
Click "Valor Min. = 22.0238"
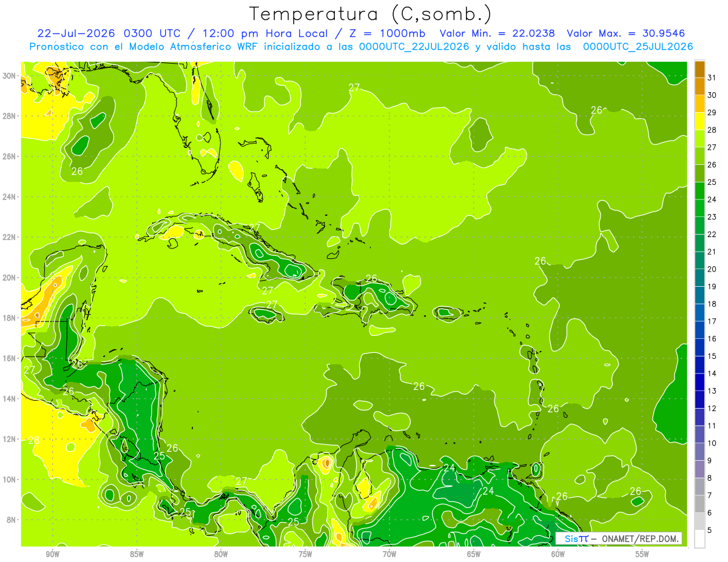coord(497,33)
